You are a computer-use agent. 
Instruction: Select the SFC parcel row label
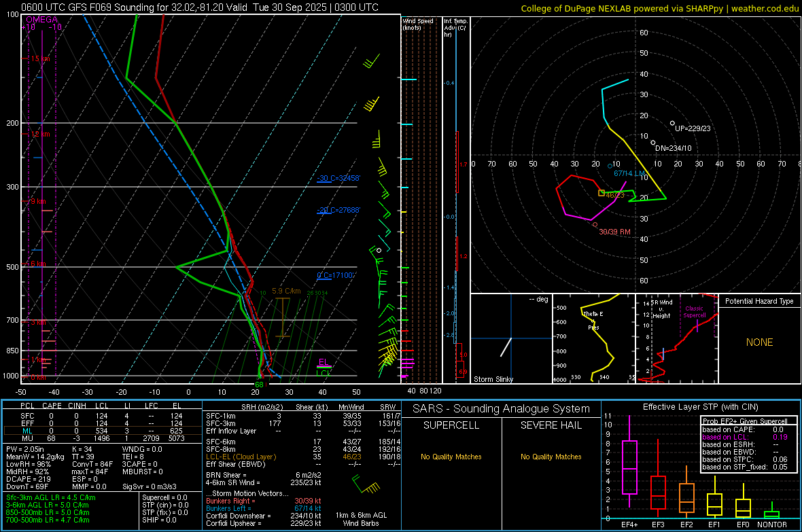[x=27, y=416]
